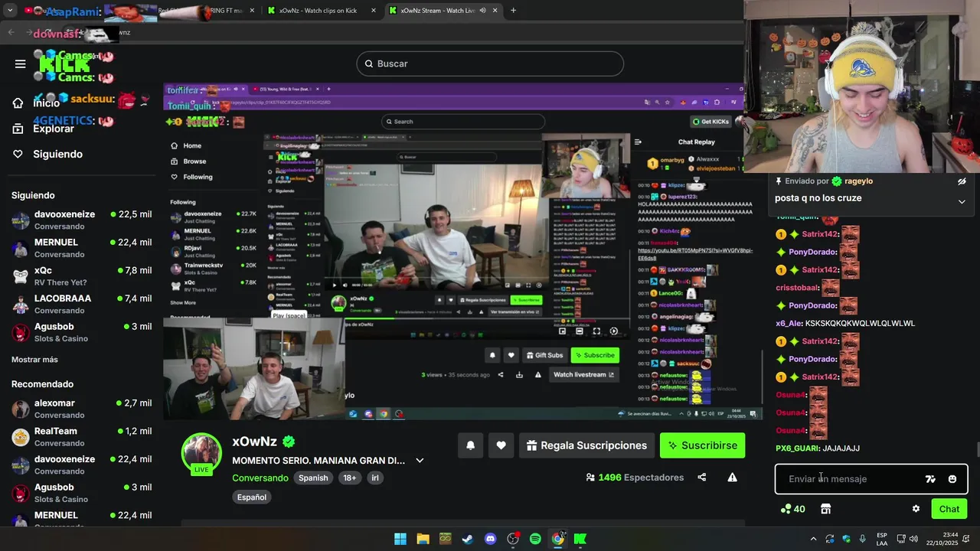Image resolution: width=980 pixels, height=551 pixels.
Task: Click the irl tag
Action: [374, 478]
